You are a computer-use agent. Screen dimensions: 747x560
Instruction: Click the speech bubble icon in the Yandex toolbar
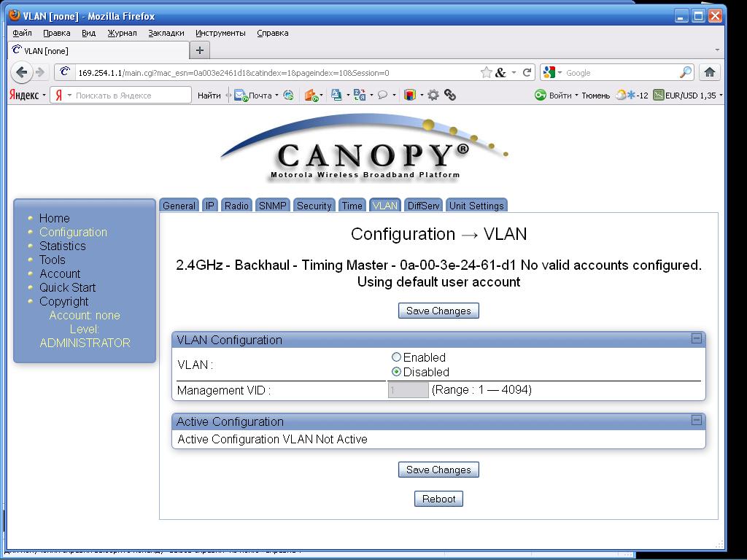click(382, 96)
